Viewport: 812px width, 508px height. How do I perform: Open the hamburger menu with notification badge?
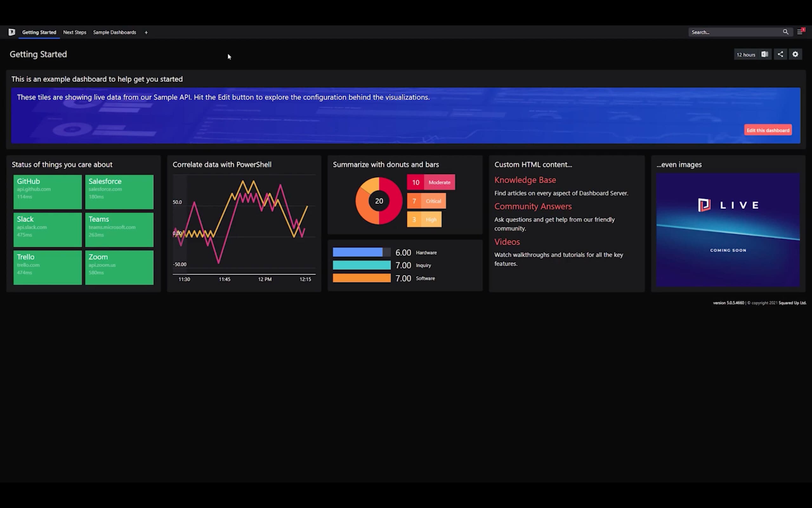(x=801, y=32)
